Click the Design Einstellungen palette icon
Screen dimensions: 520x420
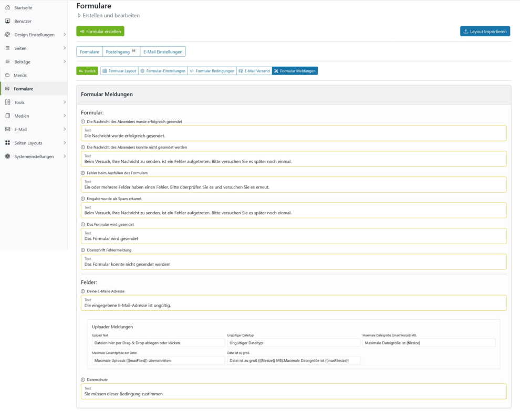(x=8, y=35)
